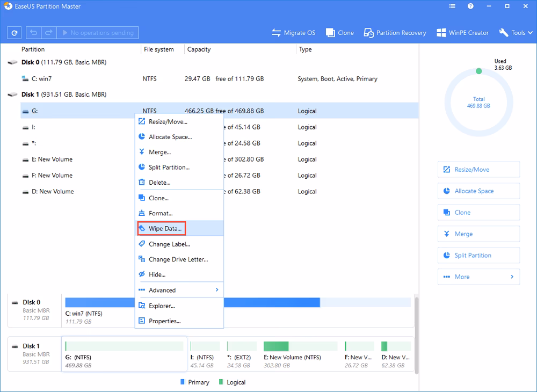Click the Merge button in right panel

point(478,234)
